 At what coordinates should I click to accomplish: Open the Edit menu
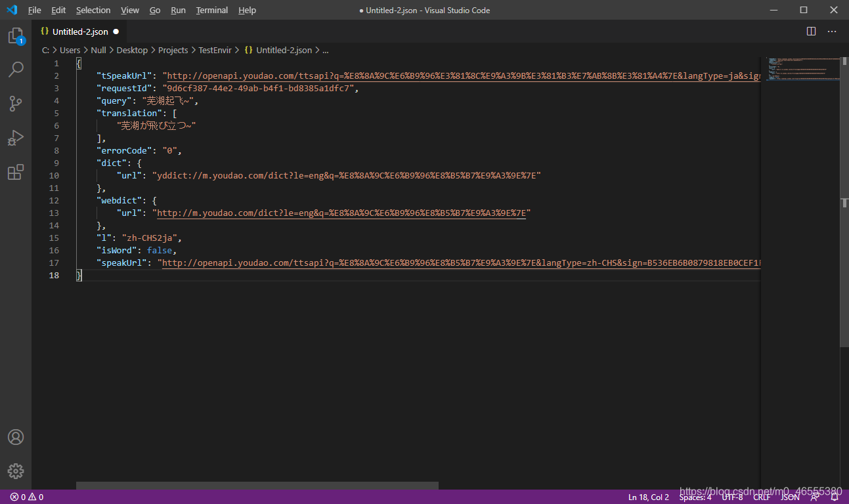(x=58, y=10)
